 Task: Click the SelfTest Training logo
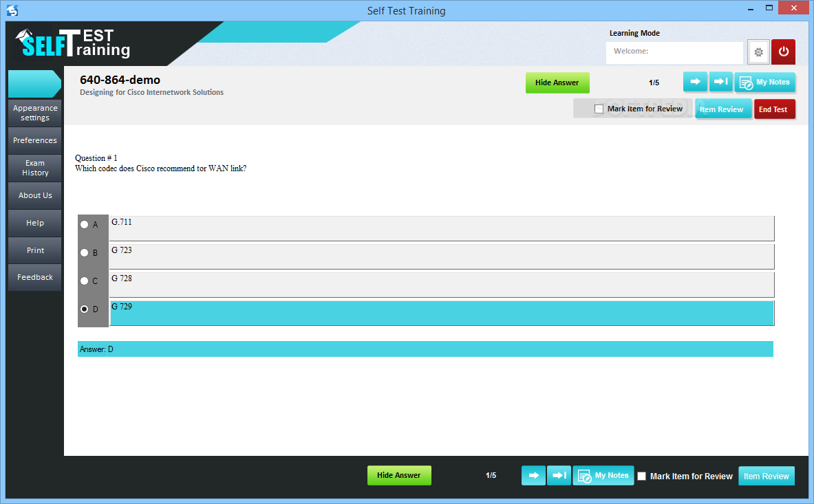(73, 43)
